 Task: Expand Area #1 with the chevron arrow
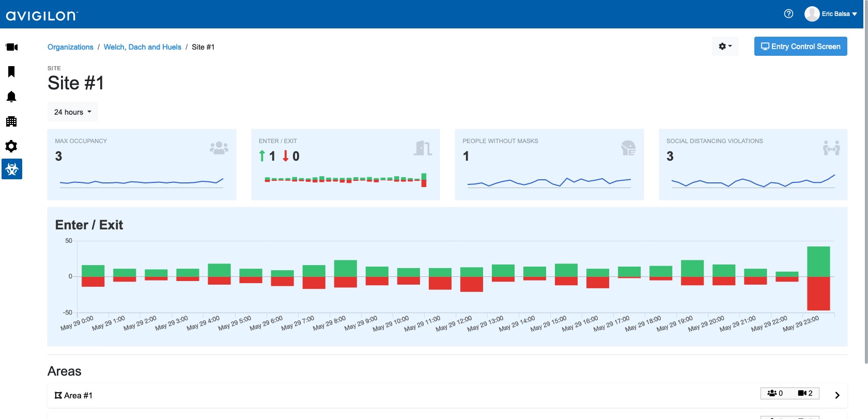click(837, 395)
